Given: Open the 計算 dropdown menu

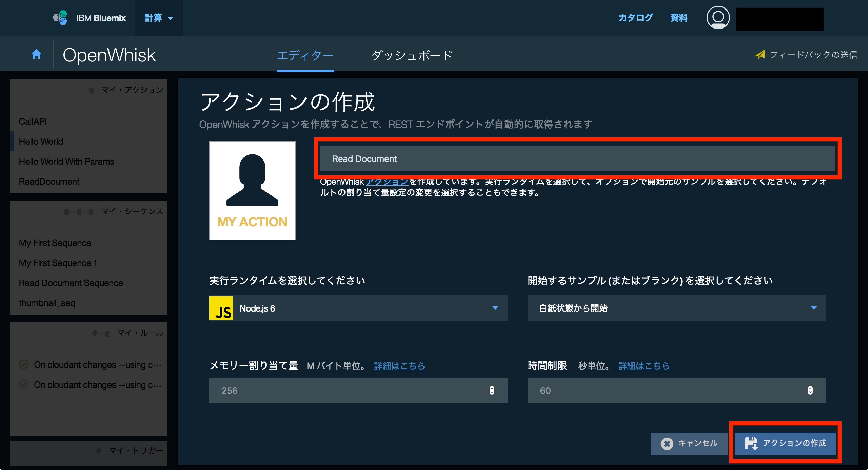Looking at the screenshot, I should coord(159,18).
